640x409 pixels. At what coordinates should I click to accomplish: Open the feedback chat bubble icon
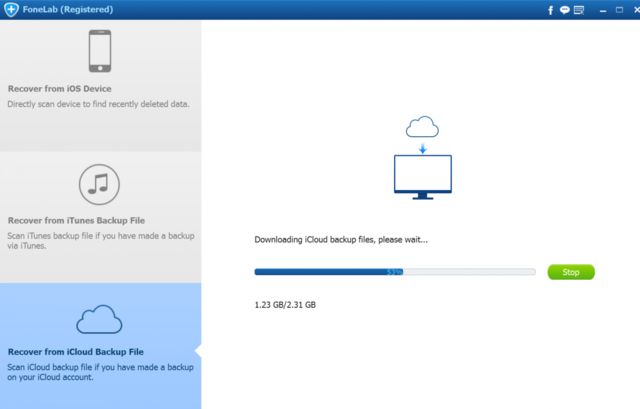564,10
